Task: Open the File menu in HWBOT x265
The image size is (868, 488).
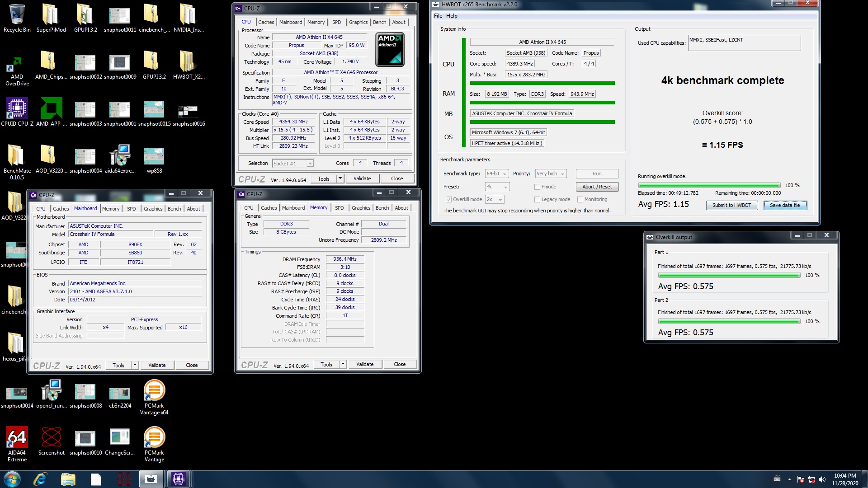Action: 438,16
